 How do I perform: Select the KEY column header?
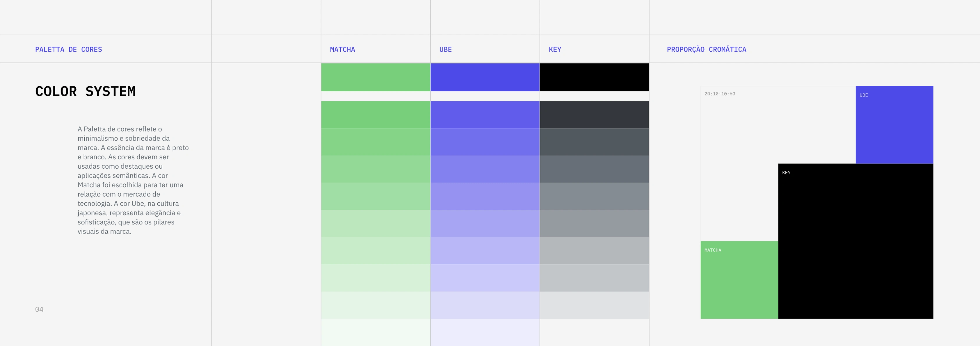pos(555,49)
